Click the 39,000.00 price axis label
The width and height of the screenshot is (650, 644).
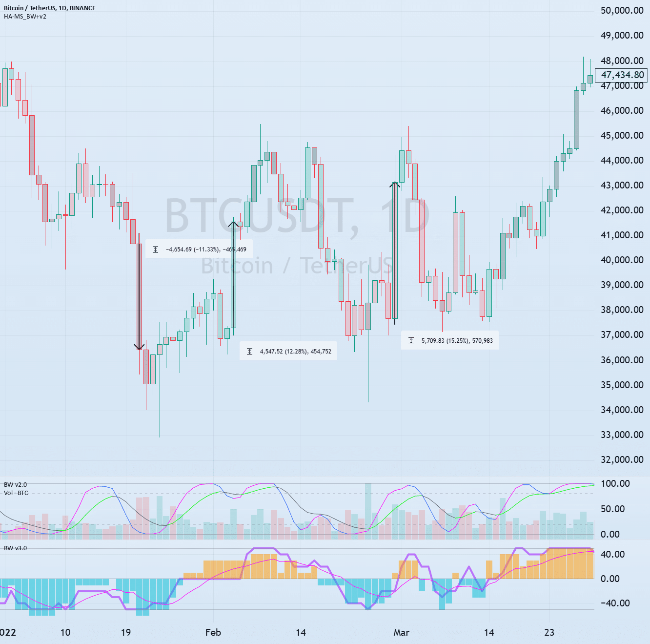pos(622,285)
